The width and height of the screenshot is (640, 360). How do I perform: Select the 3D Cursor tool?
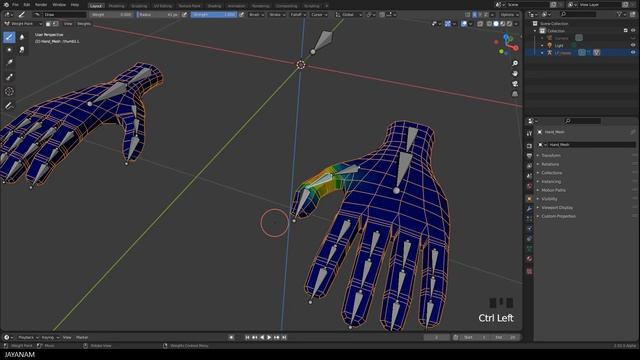pyautogui.click(x=9, y=91)
